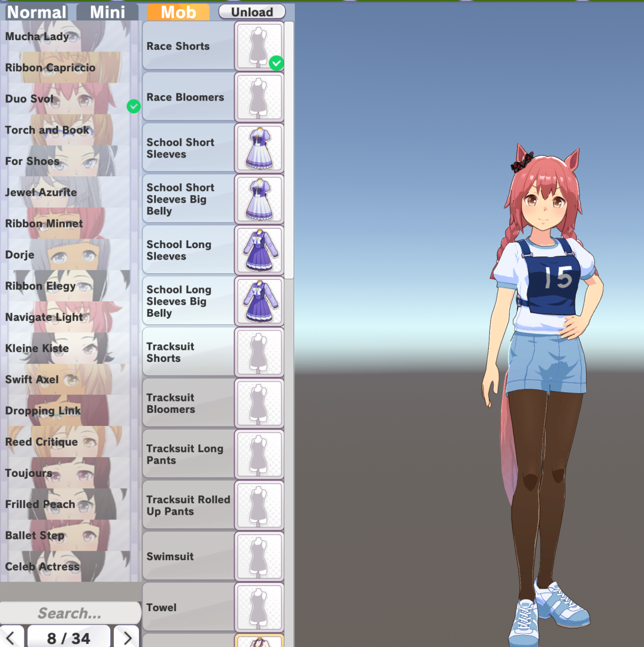The height and width of the screenshot is (647, 644).
Task: Choose the School Long Sleeves uniform icon
Action: pyautogui.click(x=259, y=250)
